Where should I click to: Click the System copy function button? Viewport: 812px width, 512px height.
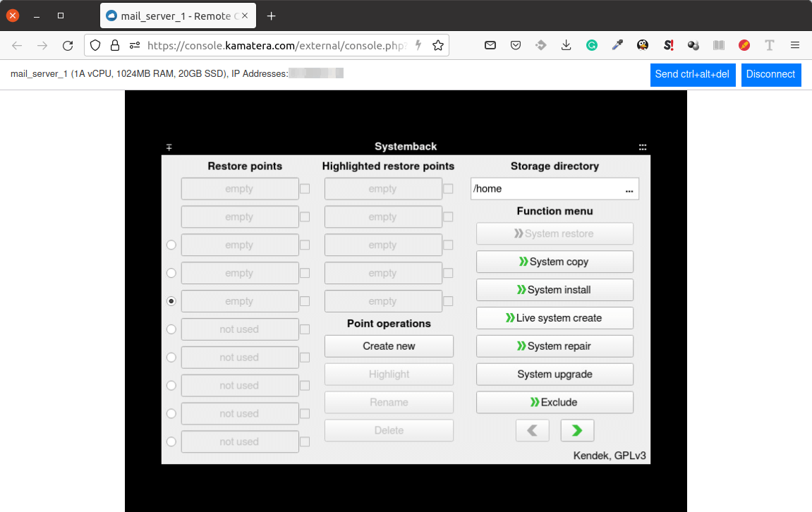(x=555, y=262)
